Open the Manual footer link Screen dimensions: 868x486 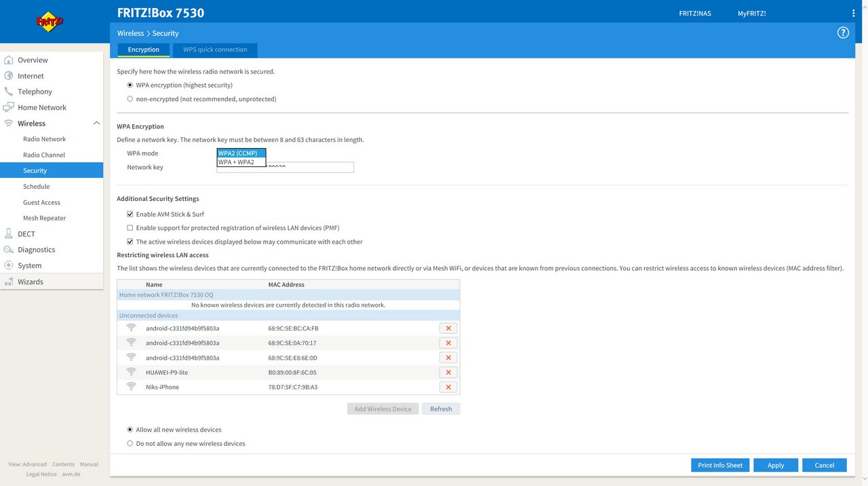click(x=89, y=464)
